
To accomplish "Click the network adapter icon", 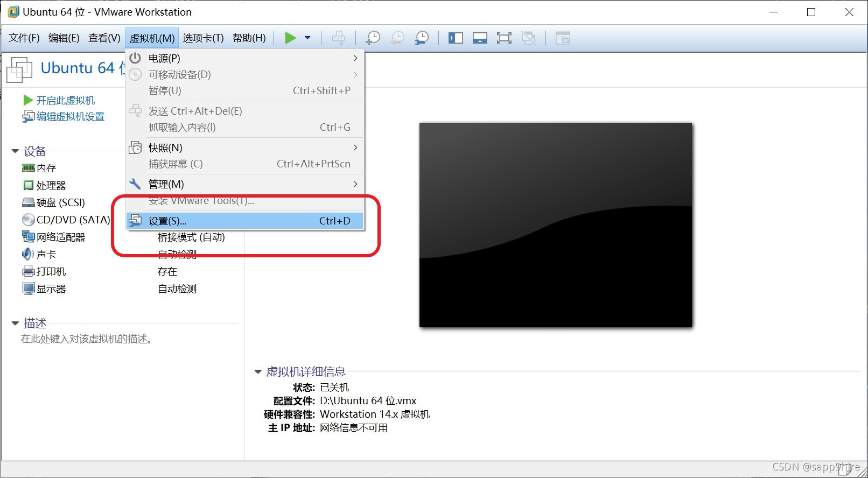I will 28,236.
